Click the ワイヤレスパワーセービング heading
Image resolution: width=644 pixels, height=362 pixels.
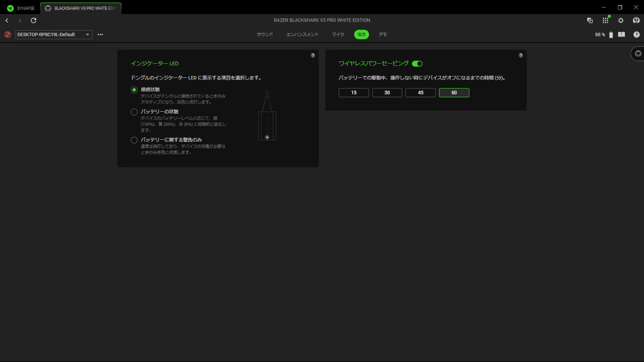(374, 64)
